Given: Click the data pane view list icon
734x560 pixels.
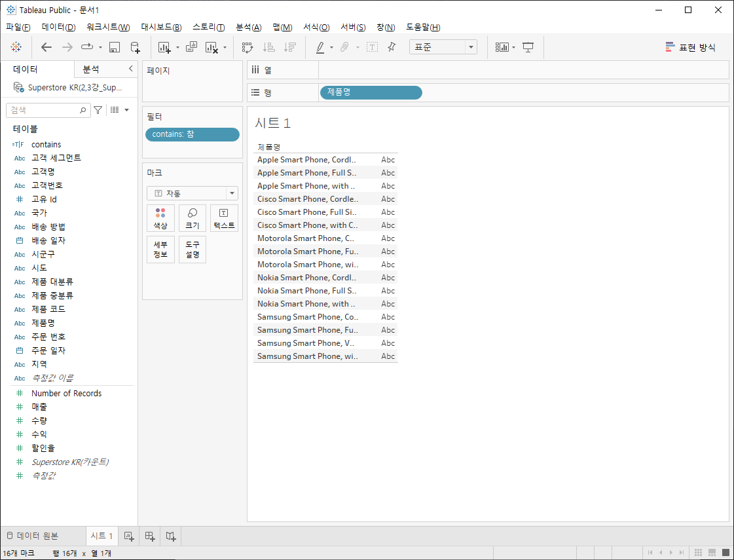Looking at the screenshot, I should 115,110.
